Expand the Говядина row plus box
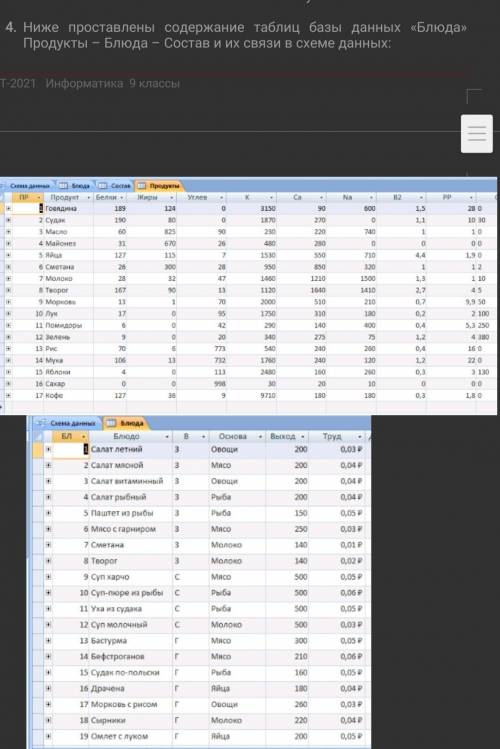The height and width of the screenshot is (749, 500). pyautogui.click(x=8, y=209)
